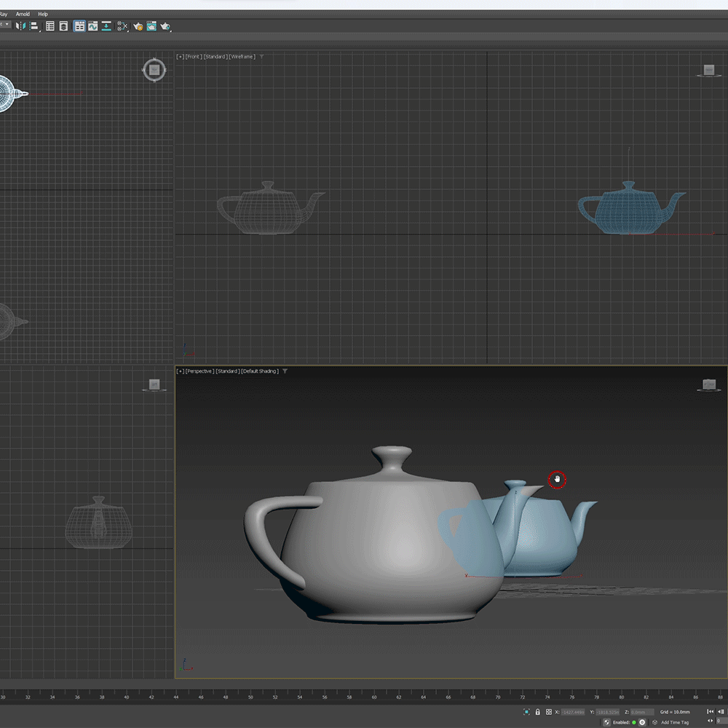
Task: Click the Perspective viewport filter funnel icon
Action: (285, 371)
